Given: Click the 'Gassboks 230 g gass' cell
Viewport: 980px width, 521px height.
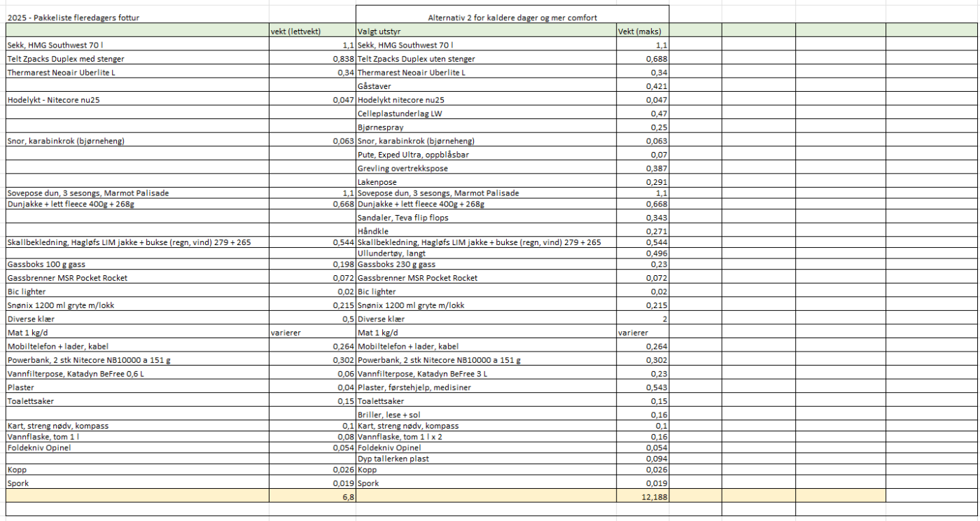Looking at the screenshot, I should (486, 264).
